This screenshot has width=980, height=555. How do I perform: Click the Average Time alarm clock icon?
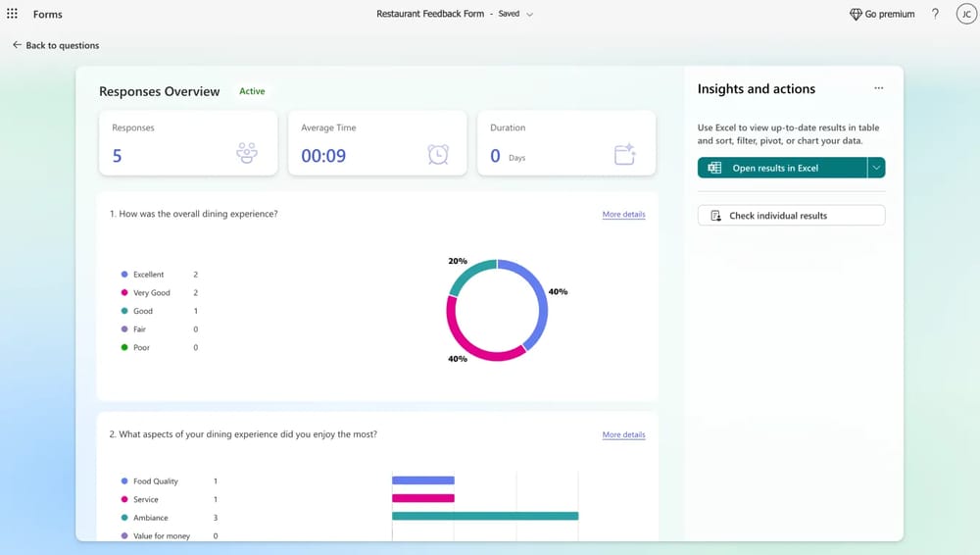(437, 154)
